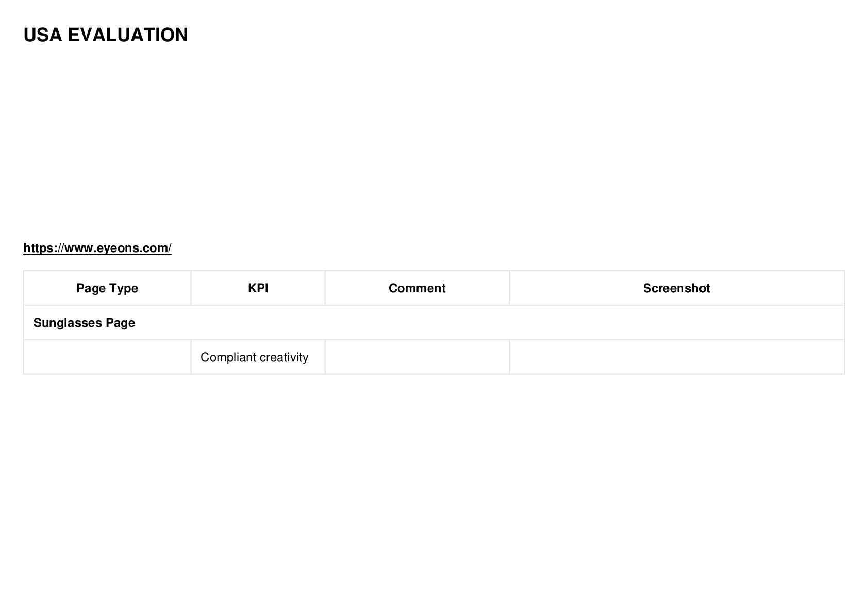Image resolution: width=868 pixels, height=614 pixels.
Task: Click the USA EVALUATION heading
Action: point(106,35)
